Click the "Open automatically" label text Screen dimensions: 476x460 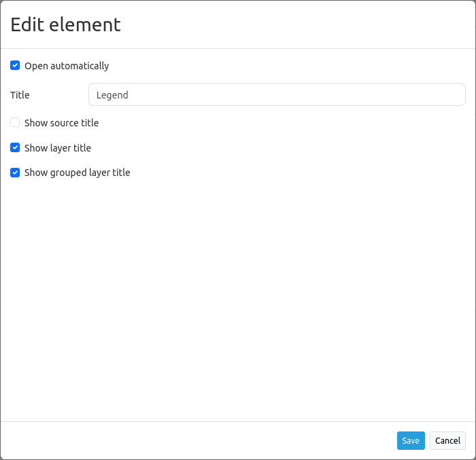[67, 66]
